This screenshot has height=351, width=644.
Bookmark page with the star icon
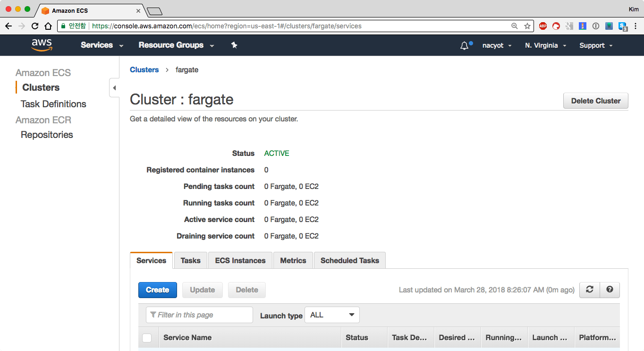coord(527,26)
